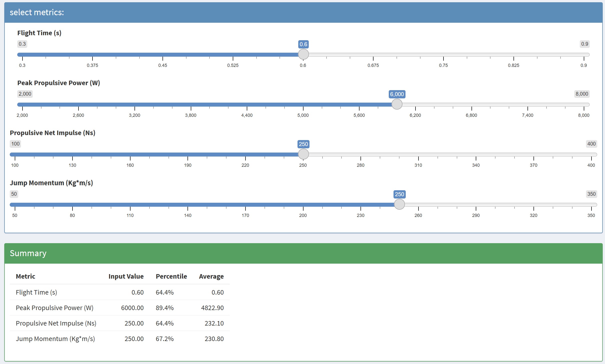The image size is (605, 364).
Task: Click the select metrics panel header
Action: (303, 12)
